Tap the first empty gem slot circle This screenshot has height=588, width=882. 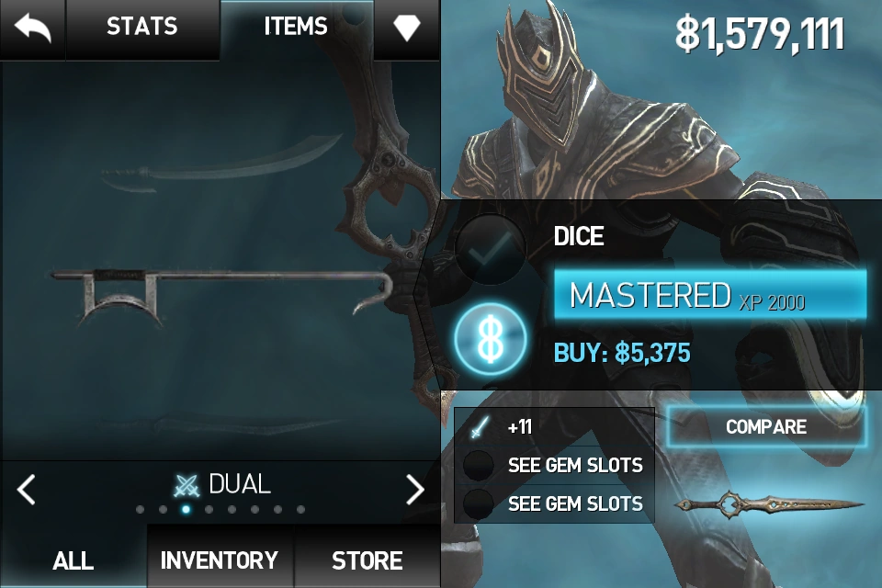[479, 465]
